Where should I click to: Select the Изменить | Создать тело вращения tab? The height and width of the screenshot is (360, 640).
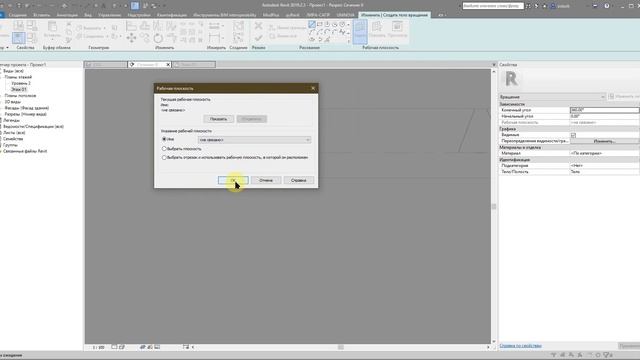(394, 15)
